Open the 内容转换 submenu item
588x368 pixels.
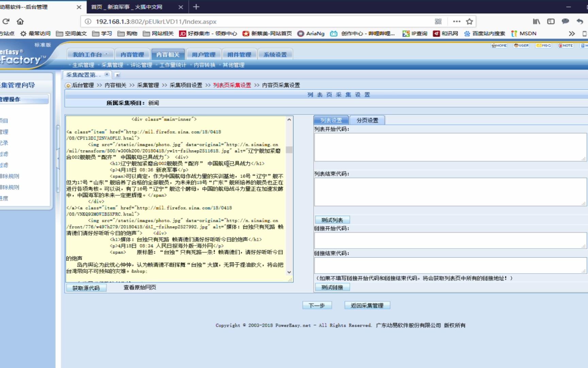pos(205,65)
